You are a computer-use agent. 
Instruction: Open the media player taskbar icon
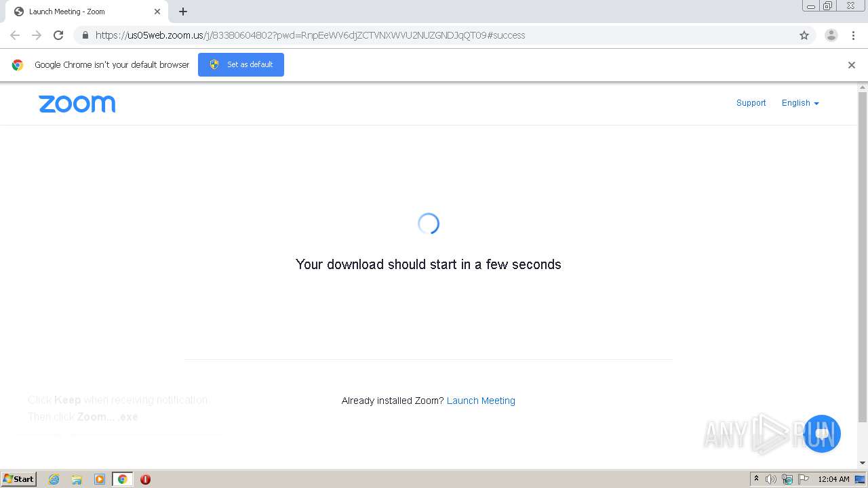click(x=100, y=479)
